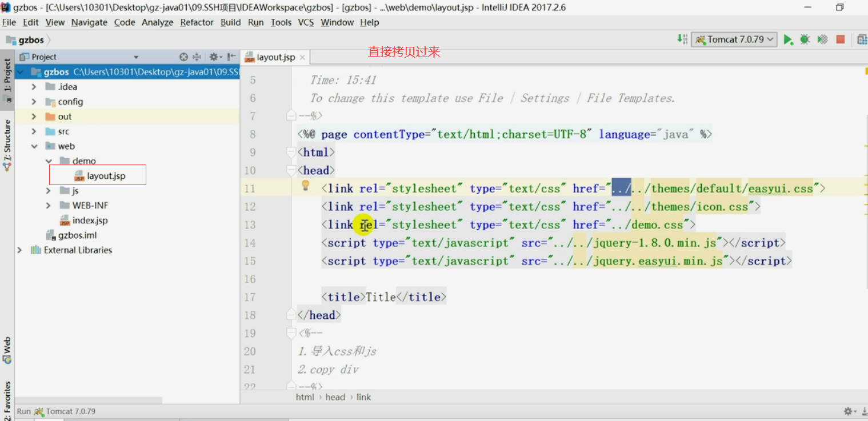This screenshot has width=868, height=421.
Task: Open the Analyze menu
Action: (158, 22)
